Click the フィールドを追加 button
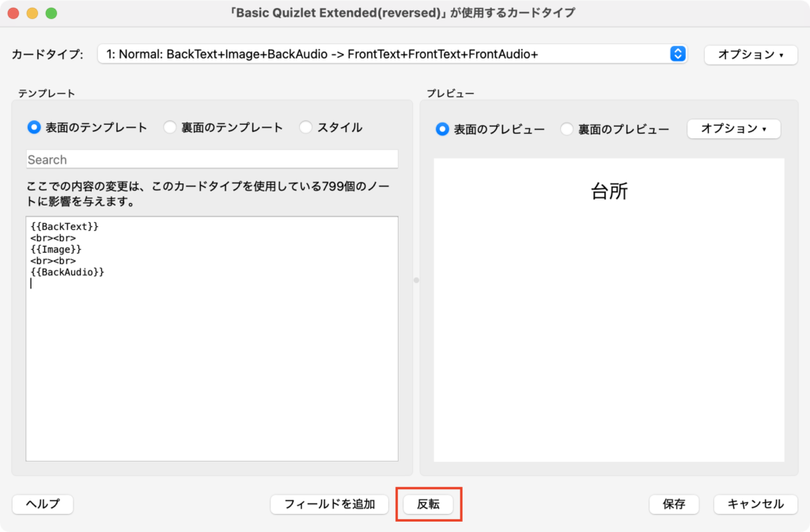The width and height of the screenshot is (810, 532). pos(329,504)
